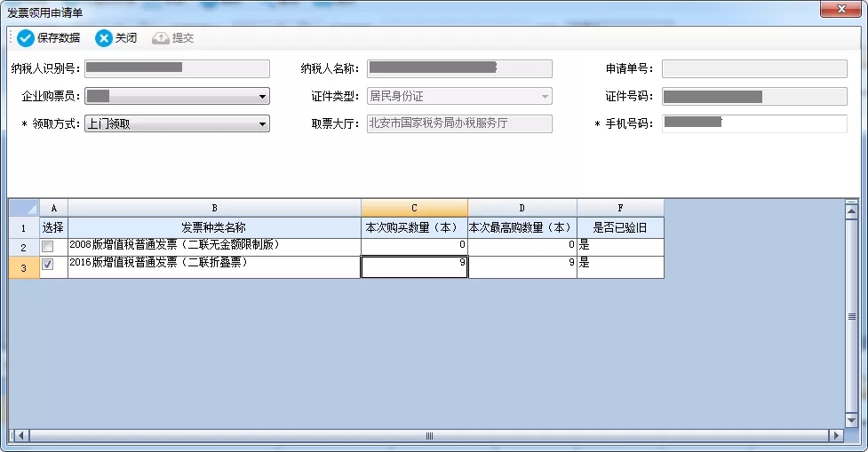Click the 本次最高购数量(本) header cell
Image resolution: width=868 pixels, height=452 pixels.
tap(522, 228)
